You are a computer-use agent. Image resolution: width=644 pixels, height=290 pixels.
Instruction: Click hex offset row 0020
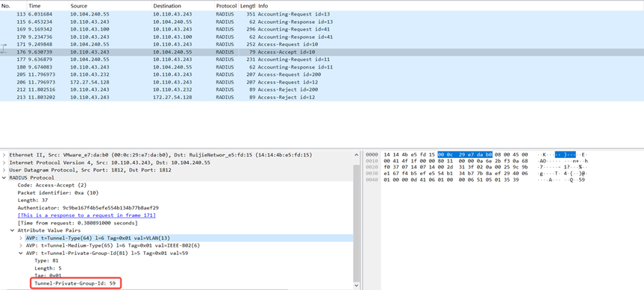click(372, 167)
